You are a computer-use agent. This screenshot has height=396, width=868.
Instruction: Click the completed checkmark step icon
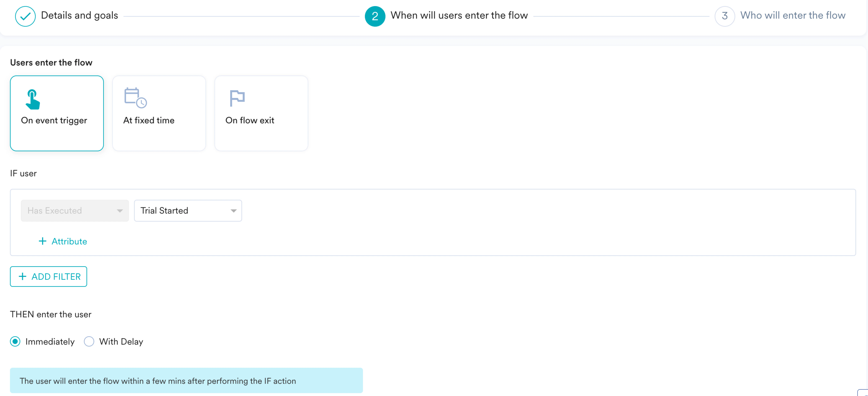coord(25,16)
